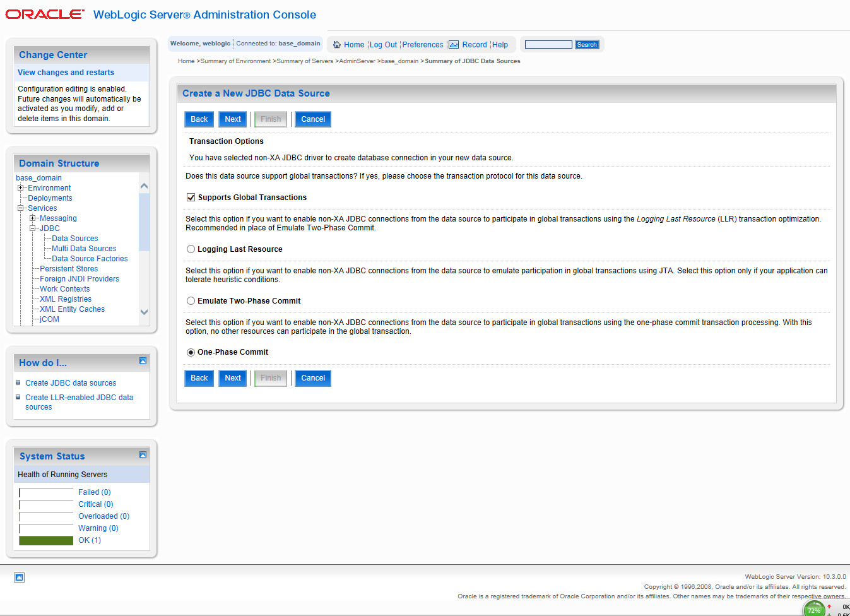Minimize the How do I panel icon

143,361
